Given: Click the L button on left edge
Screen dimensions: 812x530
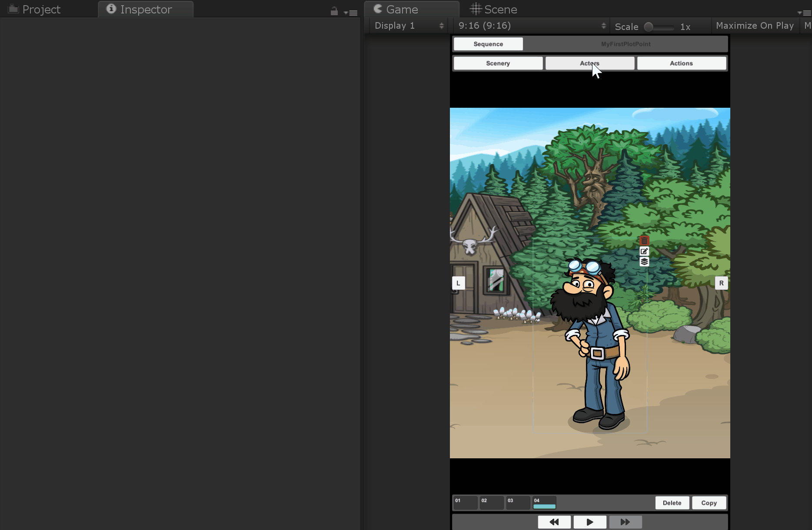Looking at the screenshot, I should tap(458, 283).
